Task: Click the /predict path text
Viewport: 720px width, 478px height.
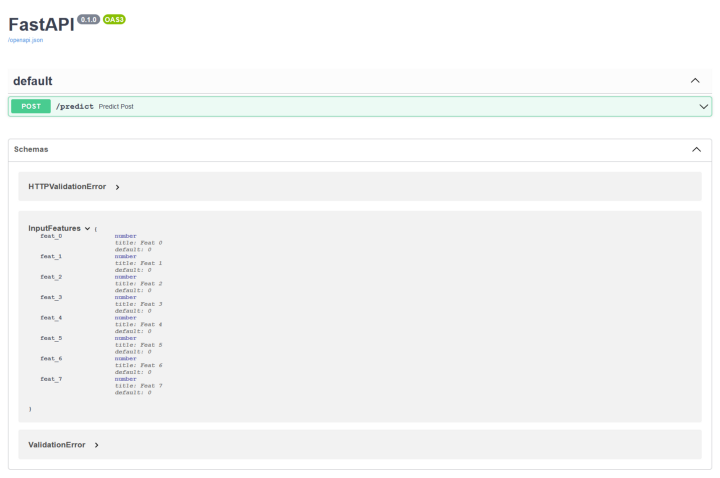Action: click(x=74, y=107)
